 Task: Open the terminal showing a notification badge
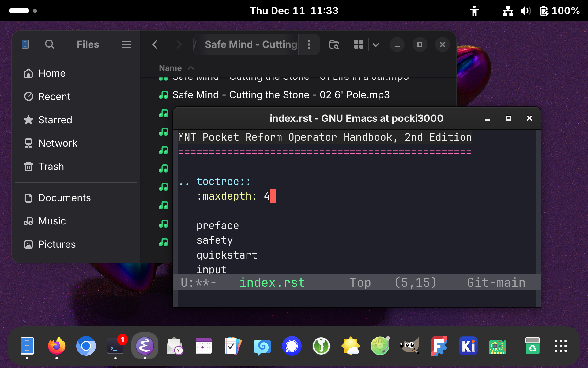pyautogui.click(x=115, y=347)
